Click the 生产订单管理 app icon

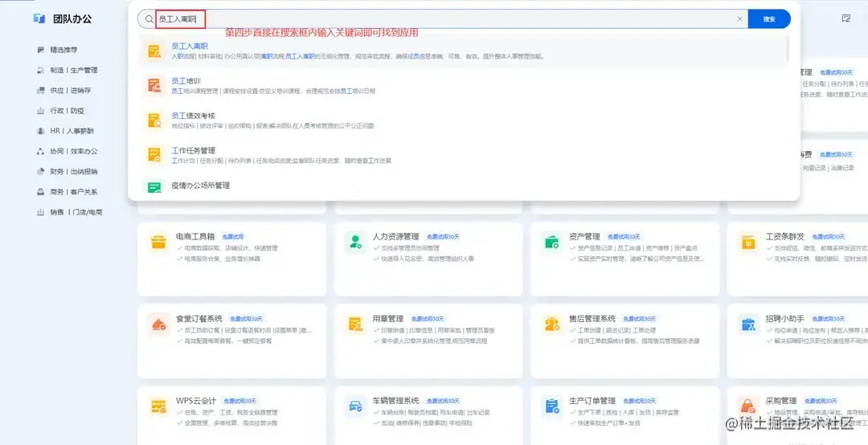552,406
